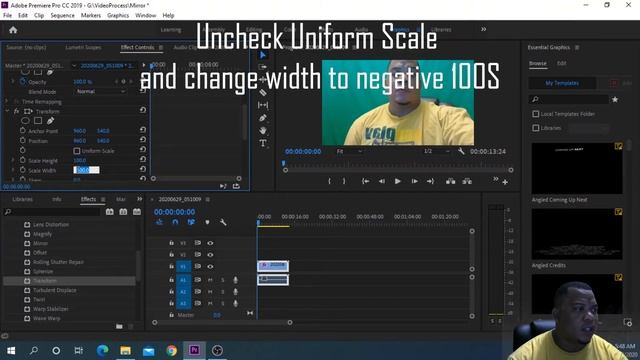Open the Learning workspace tab
The image size is (640, 360).
coord(171,30)
